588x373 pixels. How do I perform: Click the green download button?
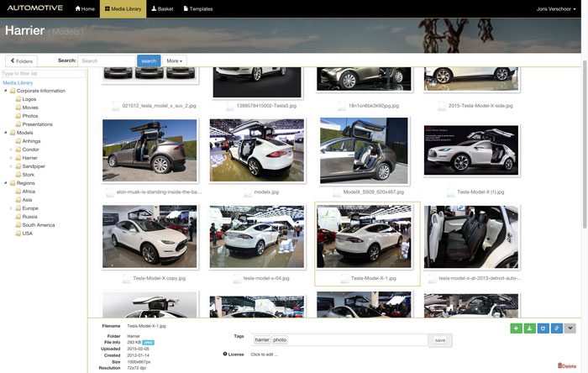tap(529, 328)
